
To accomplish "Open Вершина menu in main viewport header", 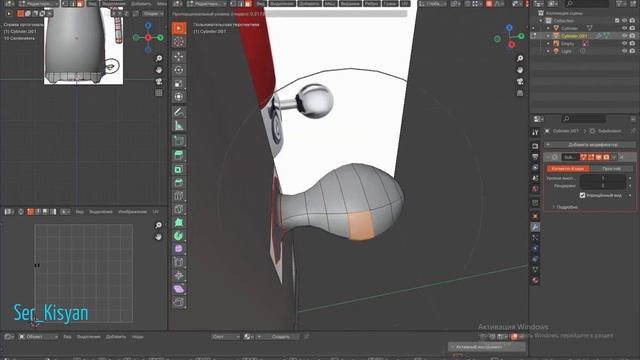I will coord(350,4).
